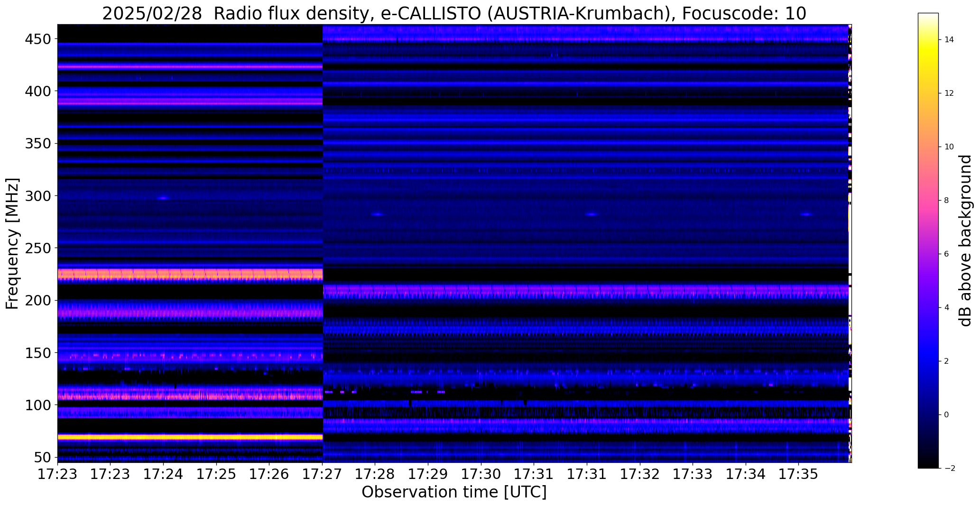Click the 17:24 time tick label

164,474
